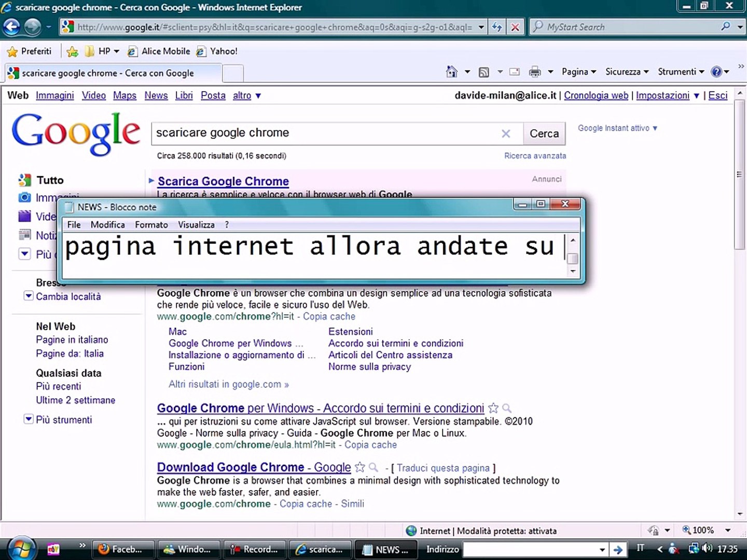Sign out with the Esci link
The image size is (747, 560).
(718, 95)
